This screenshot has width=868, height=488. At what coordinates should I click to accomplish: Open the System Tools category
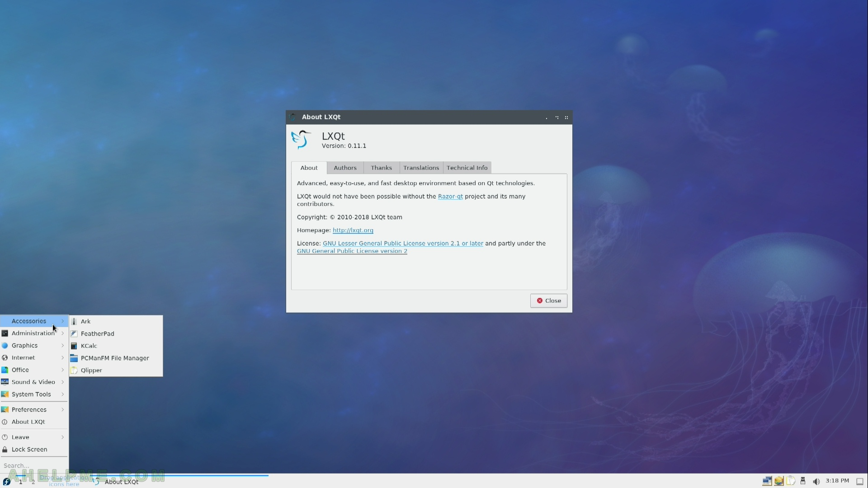tap(34, 394)
